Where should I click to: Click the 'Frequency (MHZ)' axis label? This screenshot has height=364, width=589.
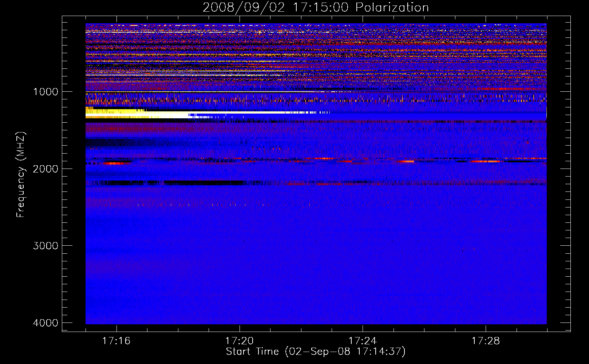[21, 175]
